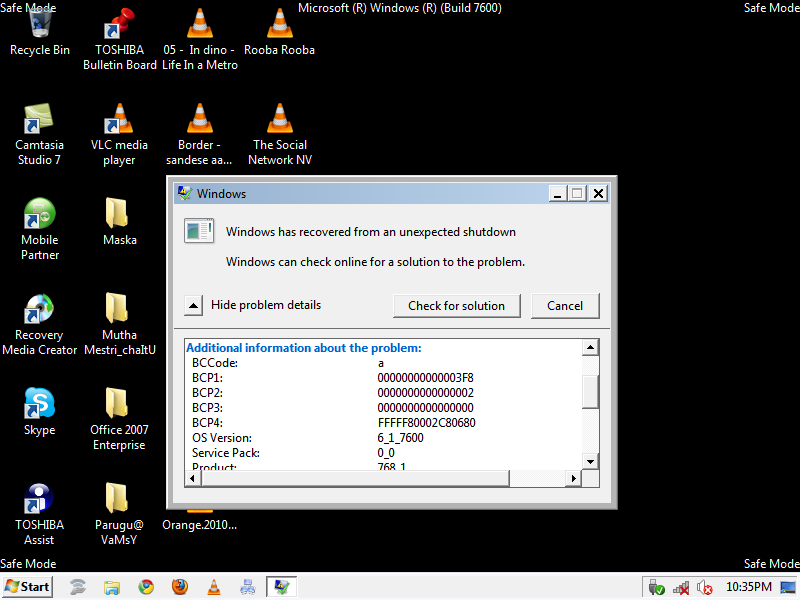The height and width of the screenshot is (600, 800).
Task: Click the BCP1 value 00000000000003F8
Action: coord(426,378)
